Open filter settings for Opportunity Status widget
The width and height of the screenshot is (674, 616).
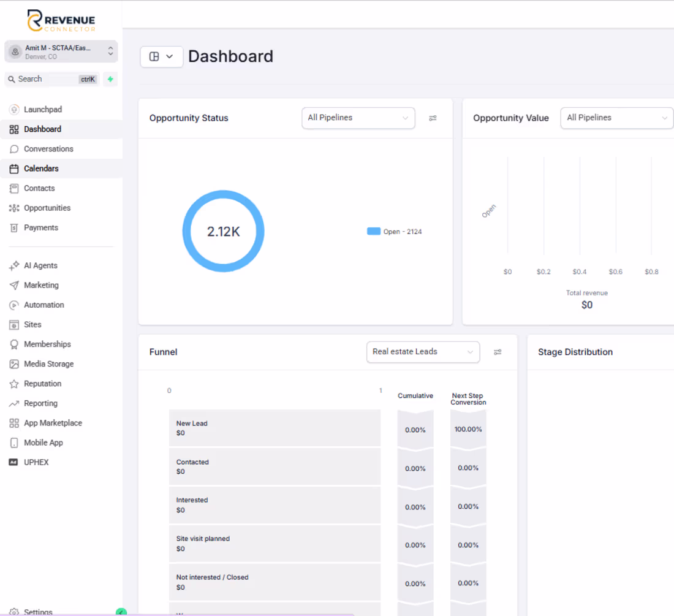click(x=433, y=118)
